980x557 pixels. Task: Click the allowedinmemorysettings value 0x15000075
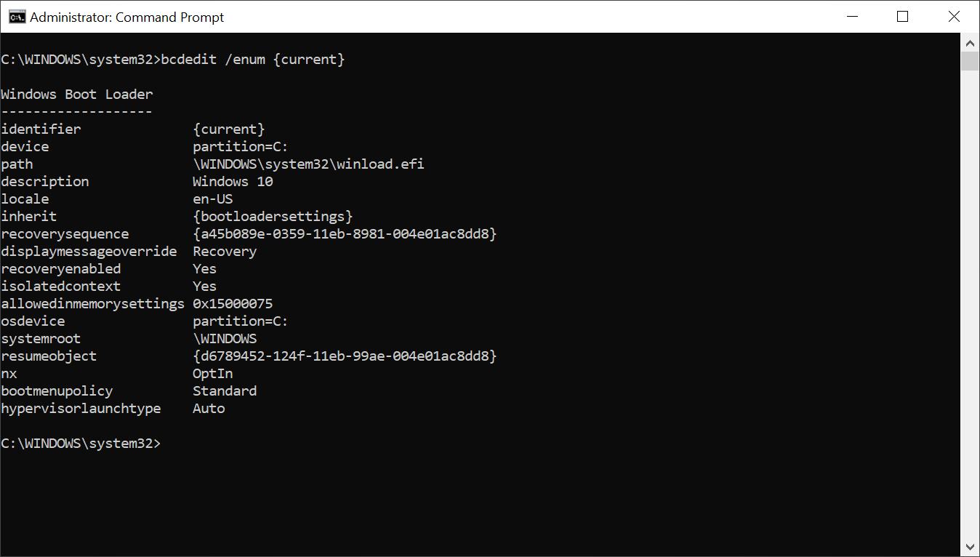(x=233, y=304)
